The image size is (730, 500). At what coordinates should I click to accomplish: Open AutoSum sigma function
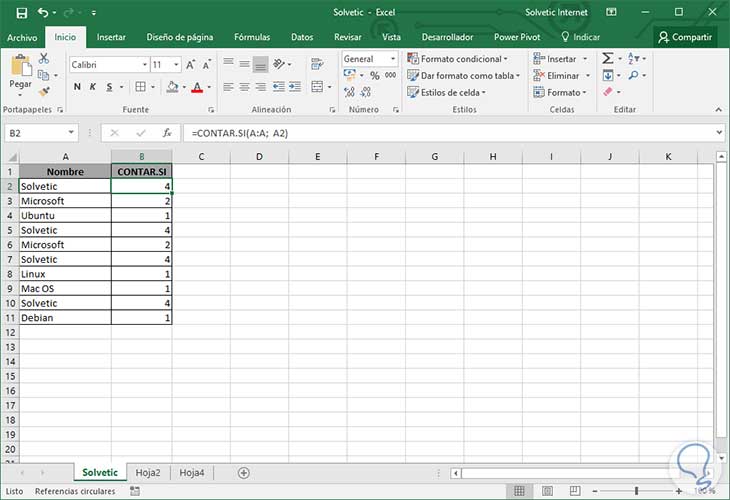pos(608,58)
